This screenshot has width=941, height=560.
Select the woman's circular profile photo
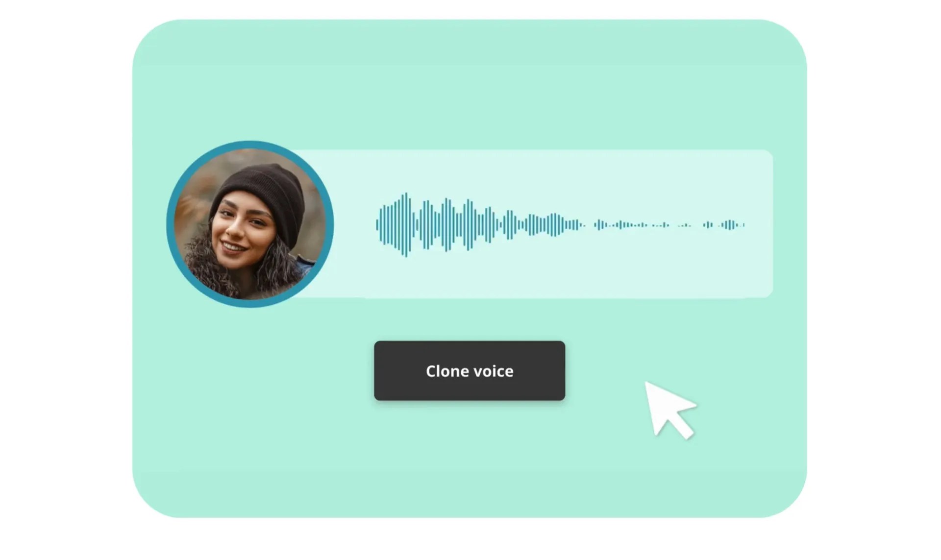[250, 224]
